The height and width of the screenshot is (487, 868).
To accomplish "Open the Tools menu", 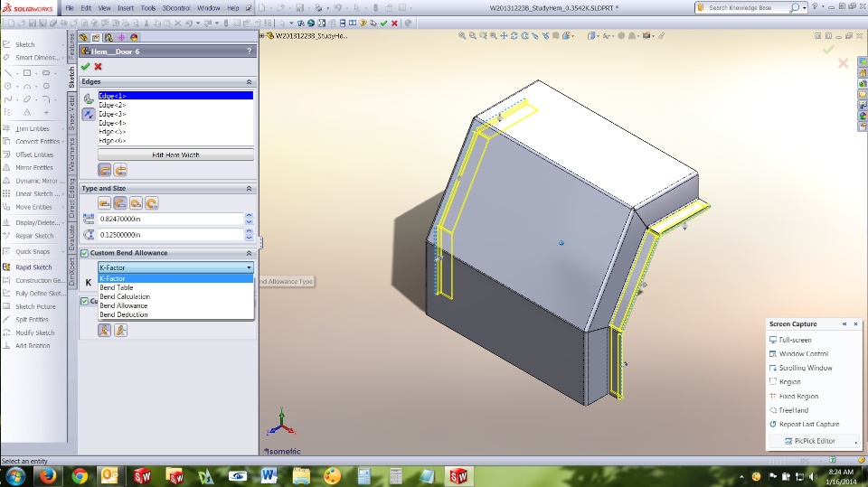I will 147,8.
